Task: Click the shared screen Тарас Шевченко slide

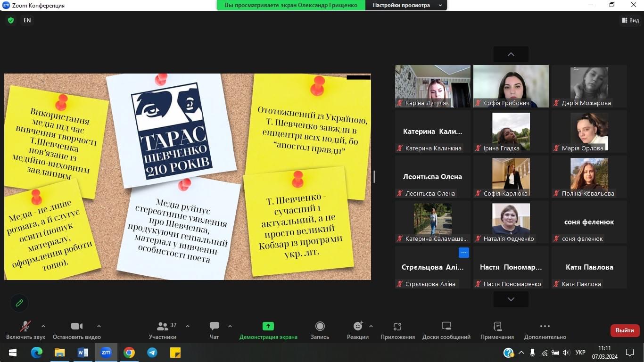Action: tap(188, 177)
